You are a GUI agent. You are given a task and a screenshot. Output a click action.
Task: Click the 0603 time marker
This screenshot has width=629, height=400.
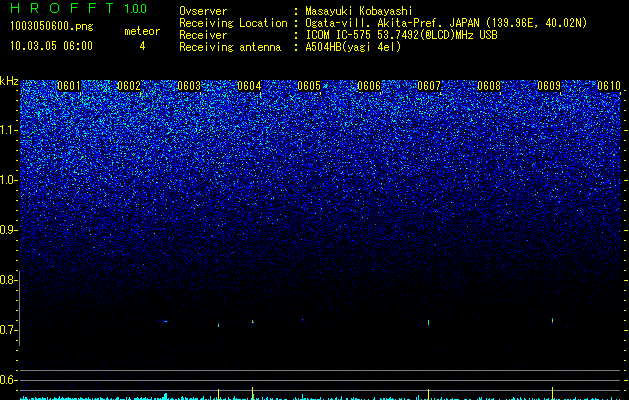[x=189, y=86]
